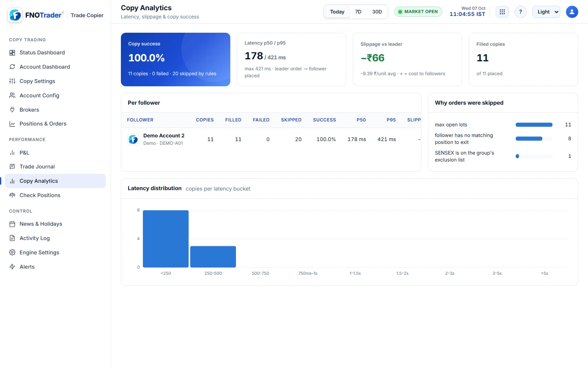
Task: Click the <250 latency bar in chart
Action: 166,239
